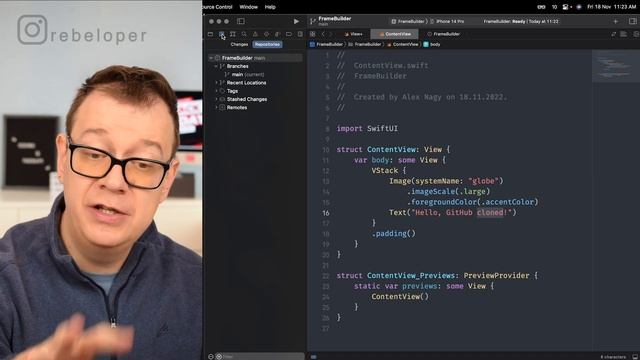The height and width of the screenshot is (360, 640).
Task: Click the FrameBuilder Ready status activity view
Action: [521, 21]
